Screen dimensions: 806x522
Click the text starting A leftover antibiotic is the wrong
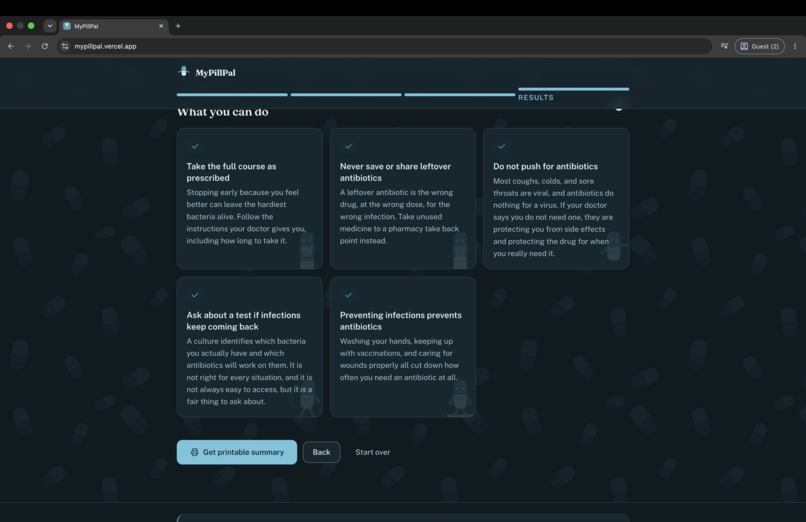(x=399, y=216)
